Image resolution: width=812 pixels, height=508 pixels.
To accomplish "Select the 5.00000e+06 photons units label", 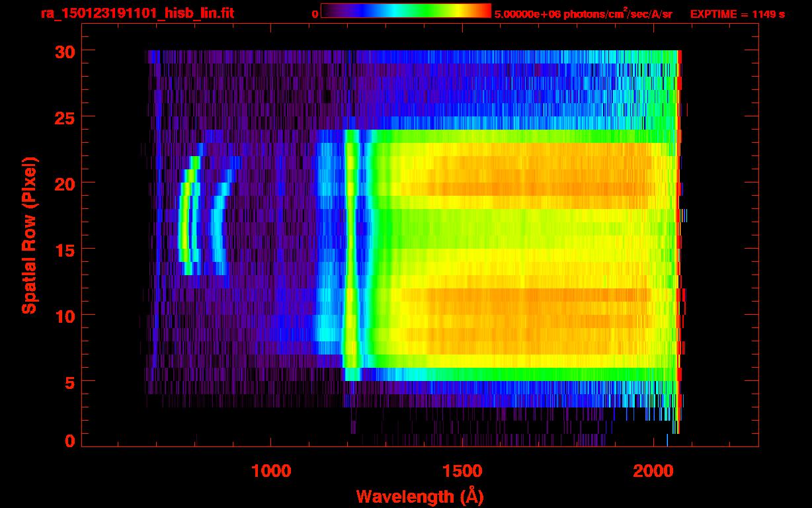I will coord(583,14).
